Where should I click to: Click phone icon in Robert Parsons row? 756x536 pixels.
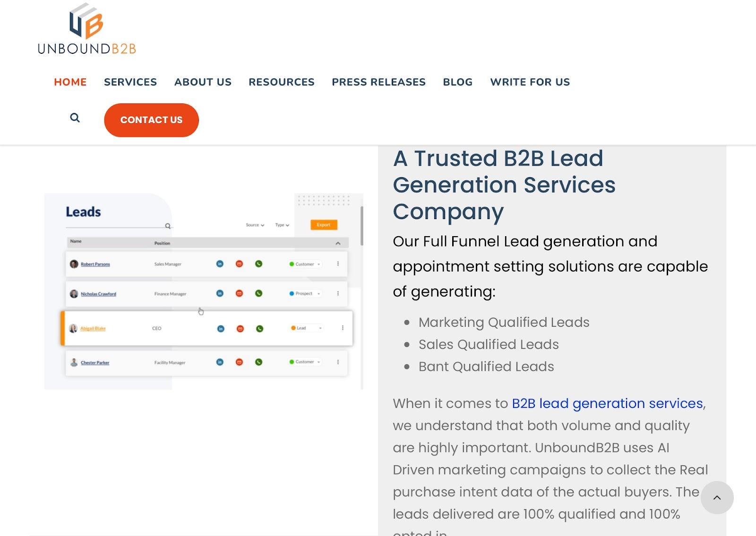click(258, 264)
